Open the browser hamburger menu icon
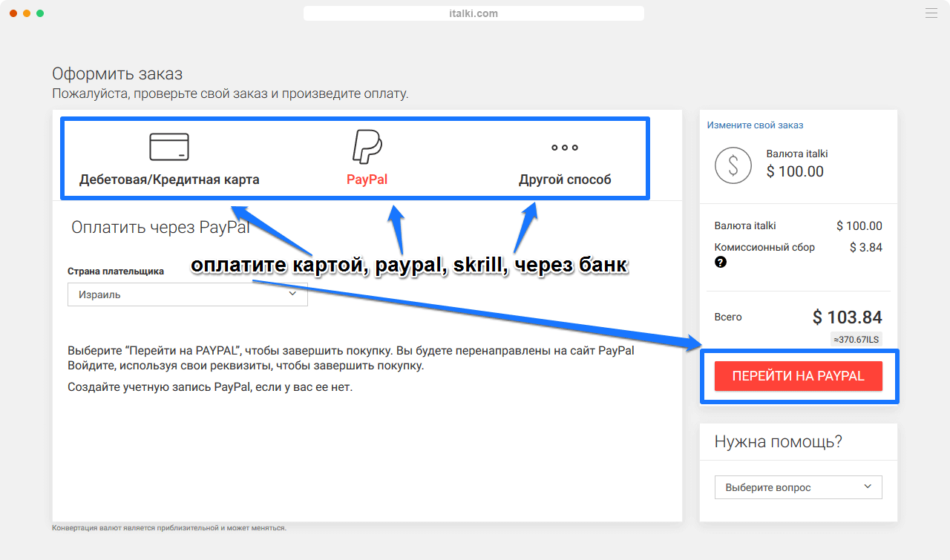 click(x=931, y=13)
